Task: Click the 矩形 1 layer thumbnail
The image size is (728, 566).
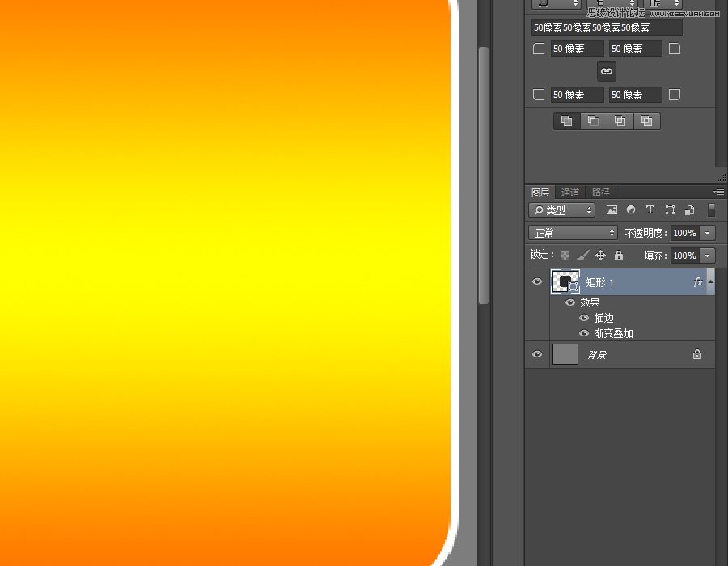Action: pyautogui.click(x=565, y=281)
